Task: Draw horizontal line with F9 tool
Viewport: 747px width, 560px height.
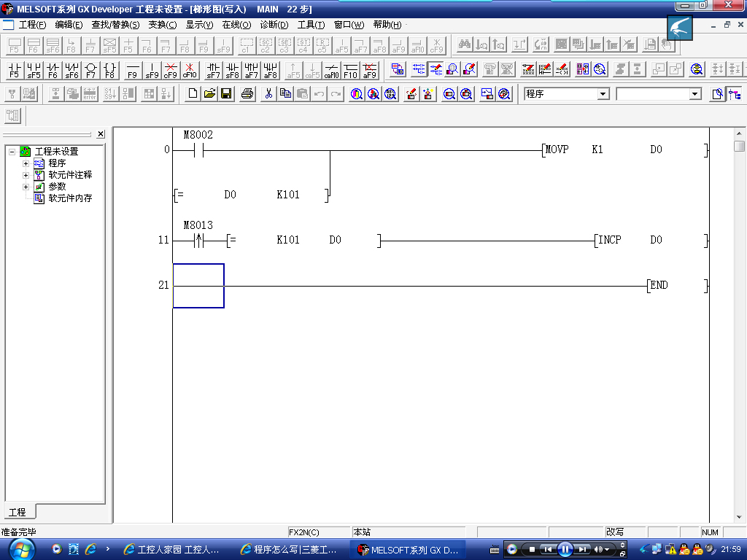Action: [132, 70]
